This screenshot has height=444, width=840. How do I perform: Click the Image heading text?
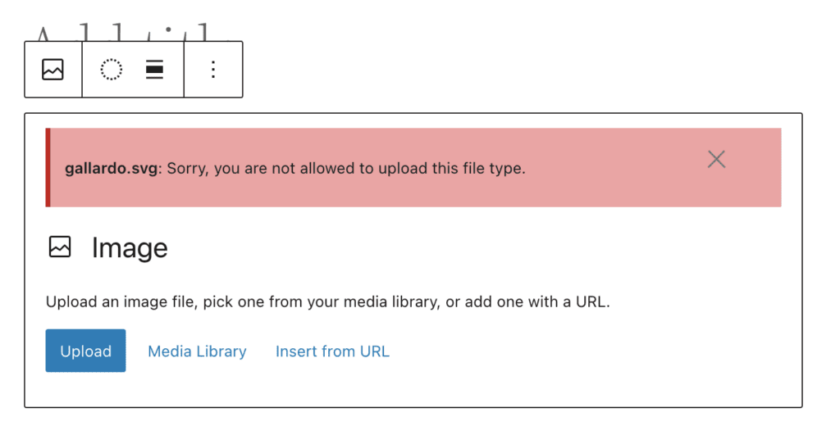tap(130, 248)
